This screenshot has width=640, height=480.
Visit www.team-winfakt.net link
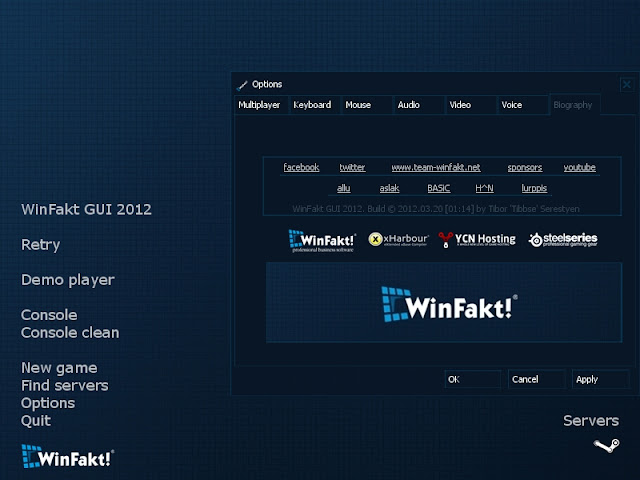click(436, 167)
